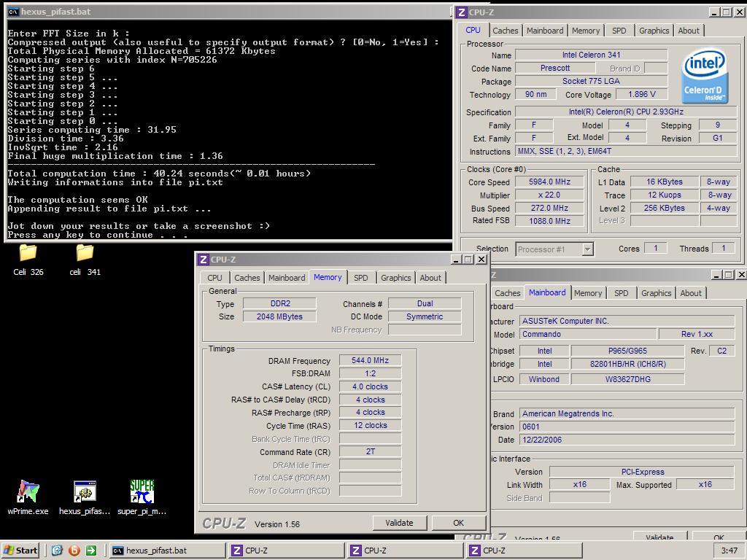The image size is (747, 560).
Task: Open Memory tab in the top-right CPU-Z window
Action: pos(586,31)
